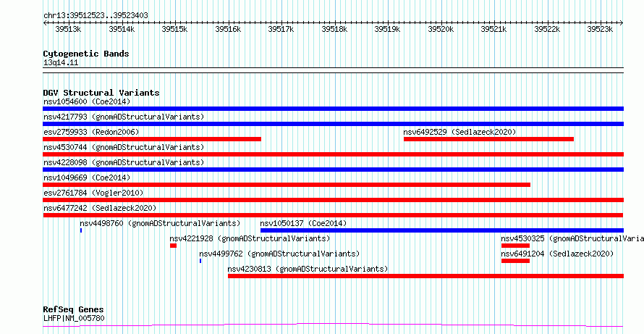Click the 13q14.11 band label
This screenshot has width=644, height=334.
61,63
